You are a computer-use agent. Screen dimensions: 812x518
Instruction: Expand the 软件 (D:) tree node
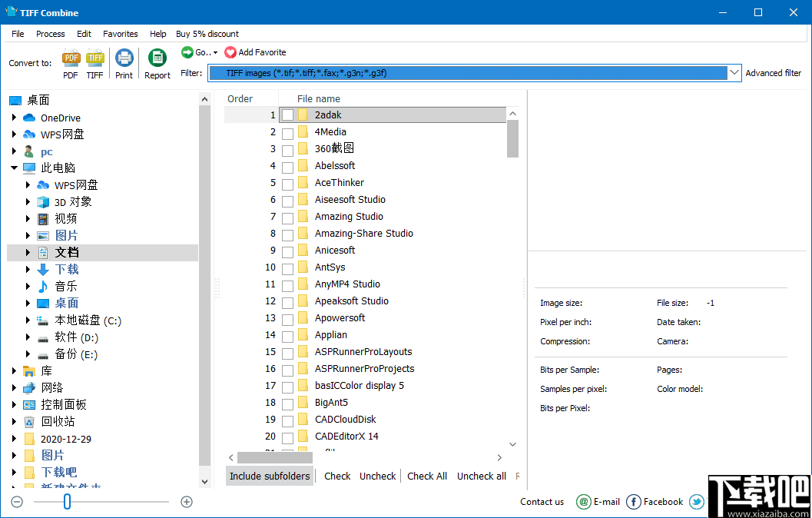(x=28, y=337)
